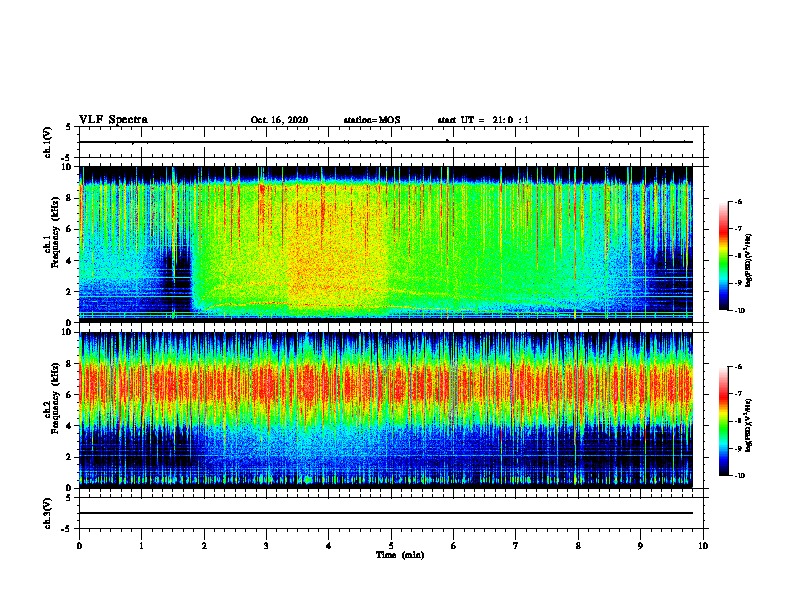792x612 pixels.
Task: Click the 'VLF Spectra' title text
Action: [x=114, y=120]
